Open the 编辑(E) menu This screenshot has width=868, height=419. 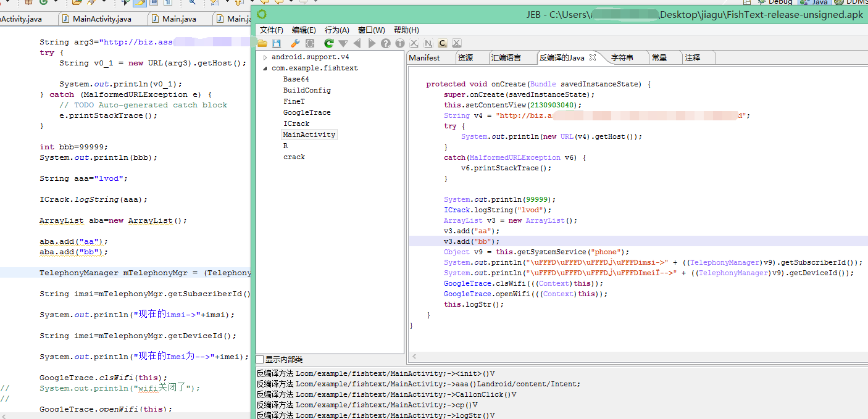point(304,30)
